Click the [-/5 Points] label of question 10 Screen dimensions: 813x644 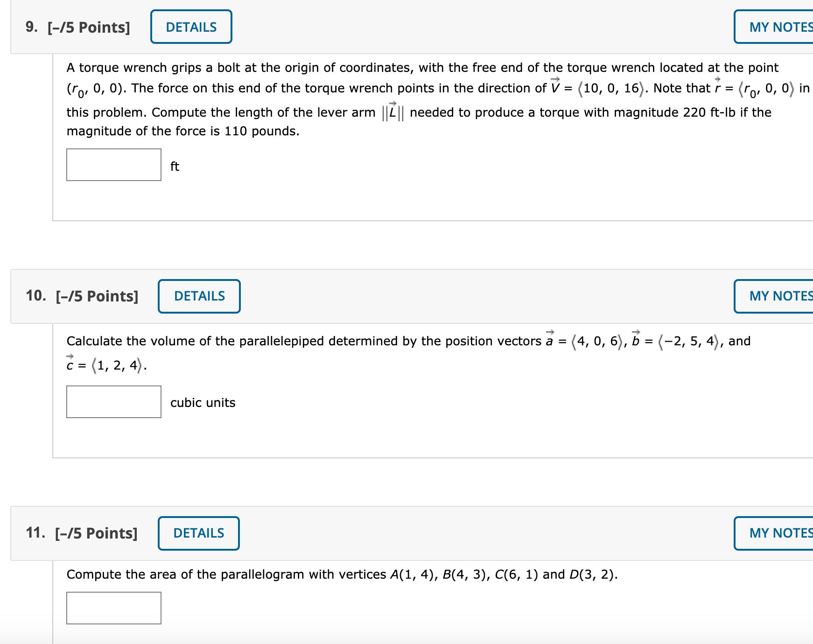(x=96, y=296)
